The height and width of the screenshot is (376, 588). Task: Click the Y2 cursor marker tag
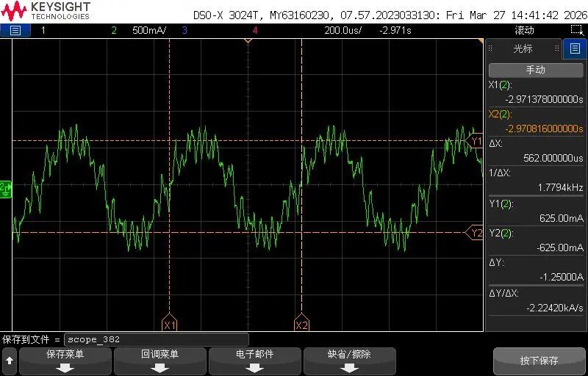pyautogui.click(x=474, y=233)
